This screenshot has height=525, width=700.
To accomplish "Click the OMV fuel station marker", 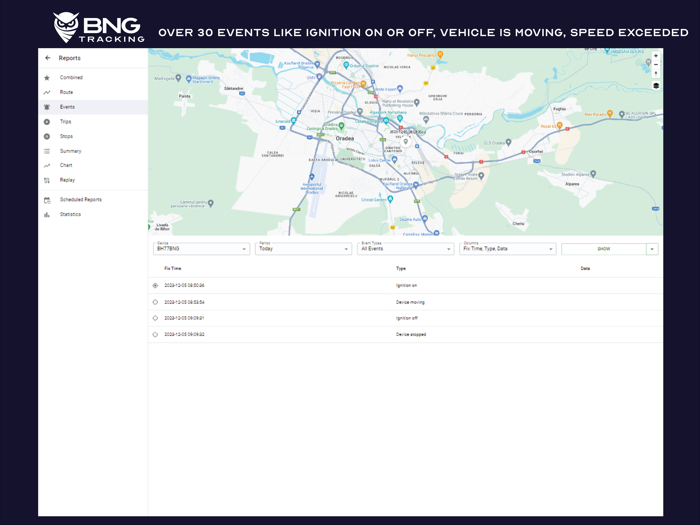I will coord(319,77).
